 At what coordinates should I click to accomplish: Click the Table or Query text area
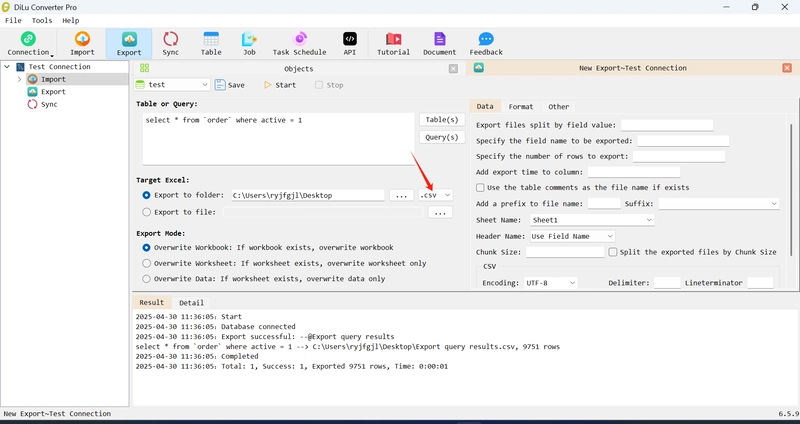click(279, 139)
